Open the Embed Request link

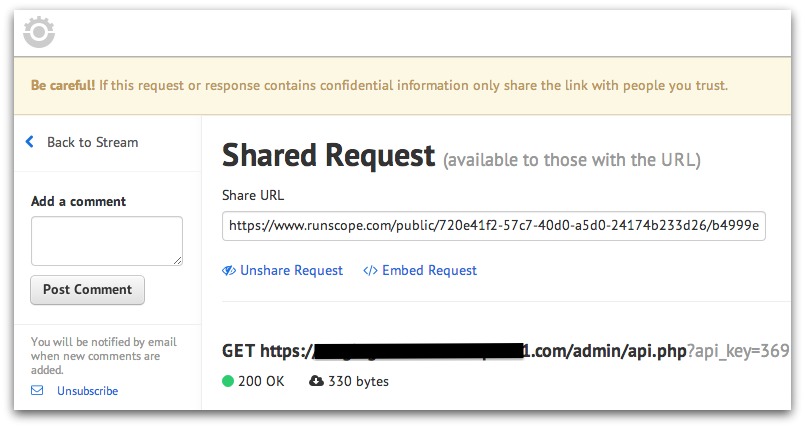click(x=429, y=270)
